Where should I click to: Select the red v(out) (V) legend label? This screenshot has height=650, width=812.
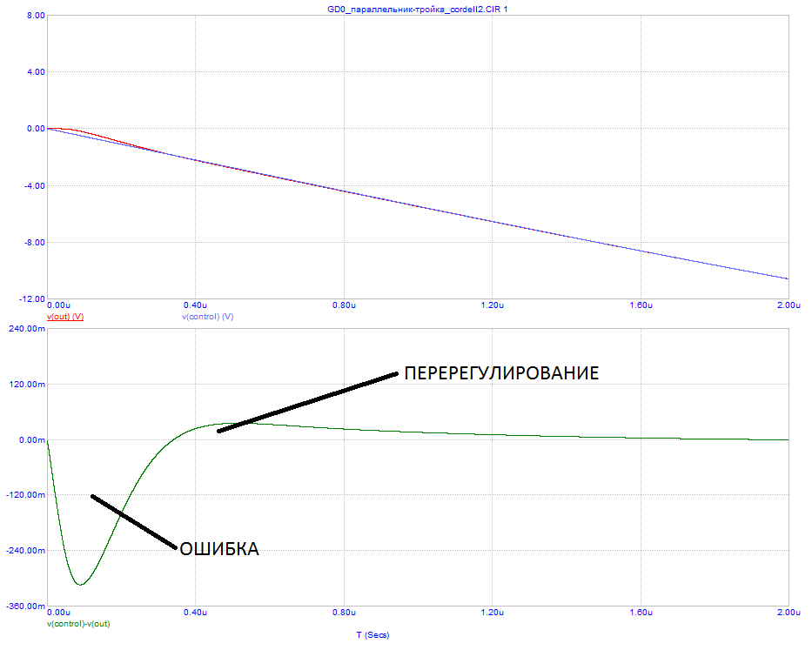[65, 317]
